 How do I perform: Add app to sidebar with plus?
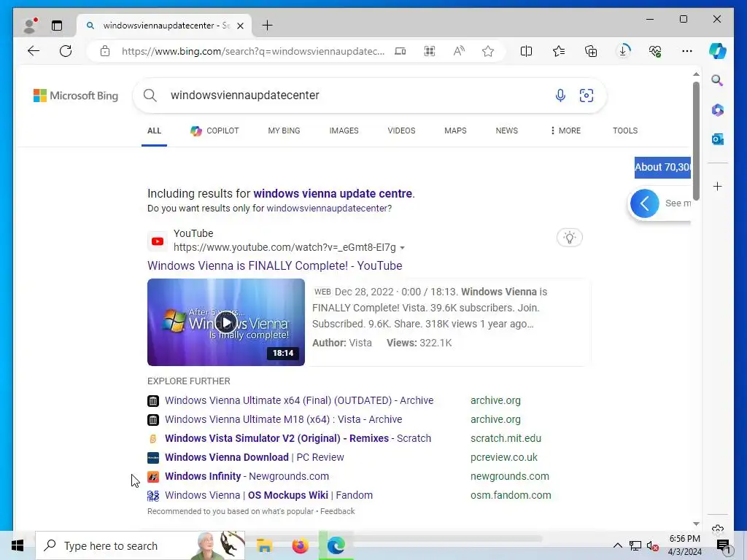pyautogui.click(x=718, y=186)
